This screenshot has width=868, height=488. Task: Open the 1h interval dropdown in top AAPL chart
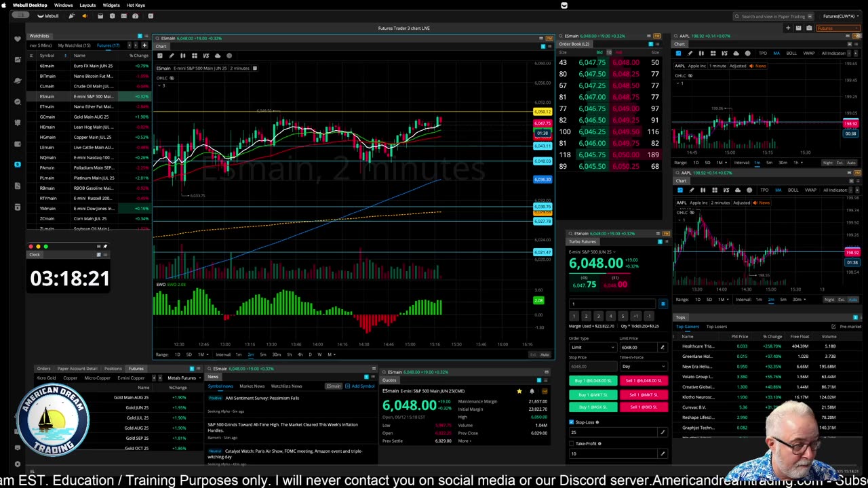798,163
